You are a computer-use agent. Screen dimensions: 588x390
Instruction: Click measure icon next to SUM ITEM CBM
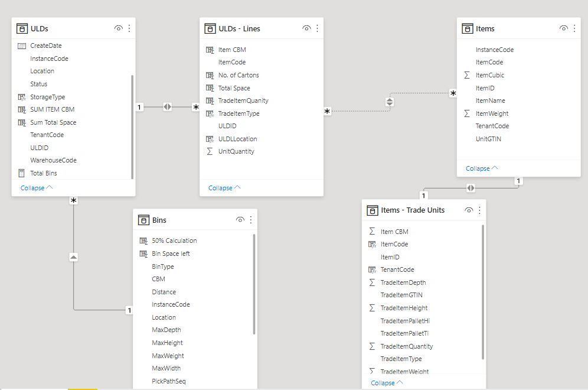tap(22, 109)
